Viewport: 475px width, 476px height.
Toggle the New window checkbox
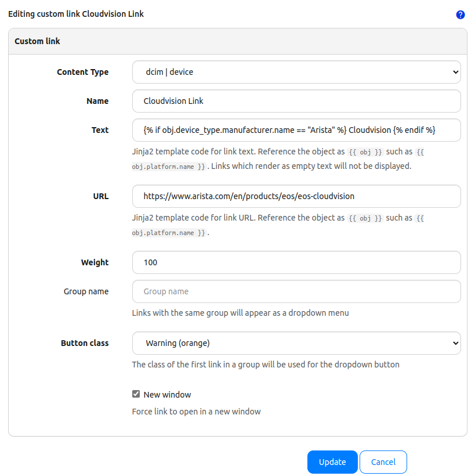pyautogui.click(x=136, y=394)
